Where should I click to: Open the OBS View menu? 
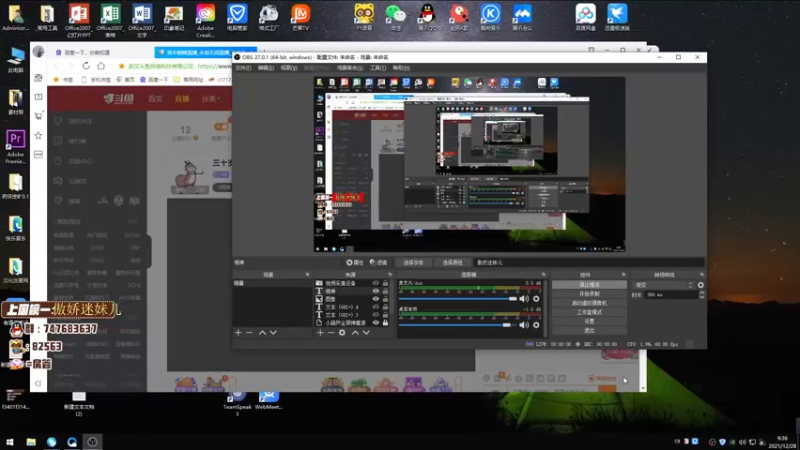tap(289, 68)
